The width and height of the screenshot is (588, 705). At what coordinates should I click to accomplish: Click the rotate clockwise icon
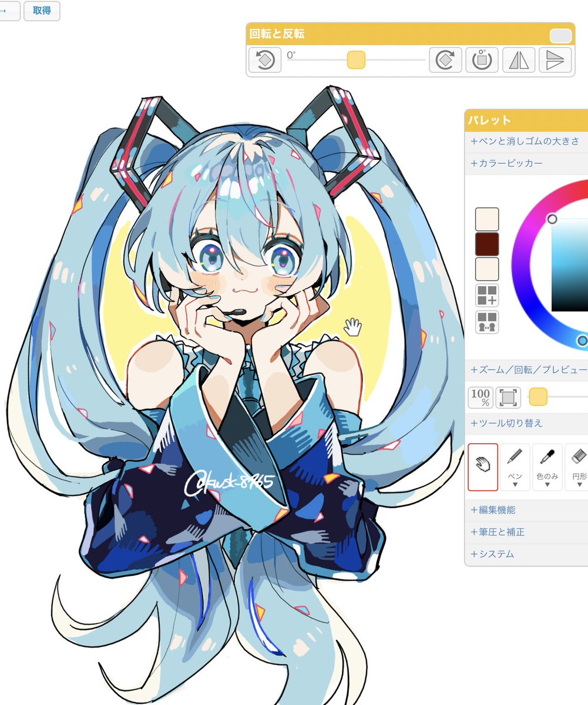point(445,60)
